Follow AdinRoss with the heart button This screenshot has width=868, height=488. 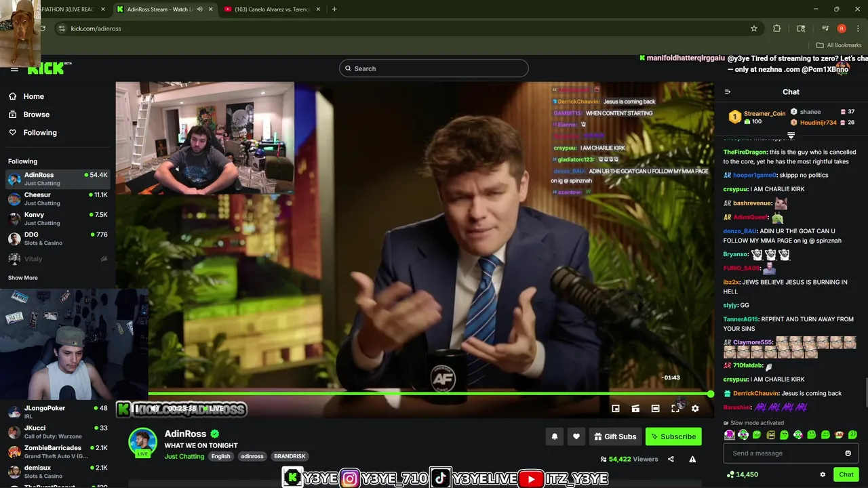pos(576,436)
